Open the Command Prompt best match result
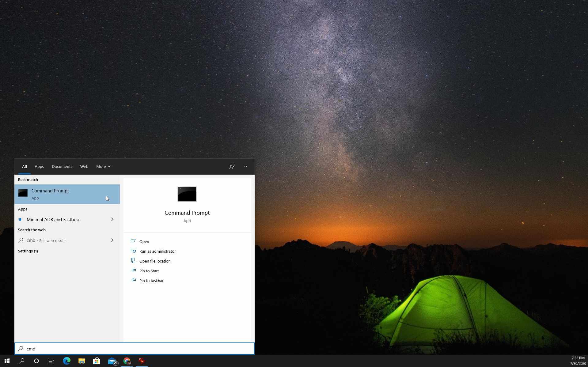Image resolution: width=588 pixels, height=367 pixels. click(67, 194)
